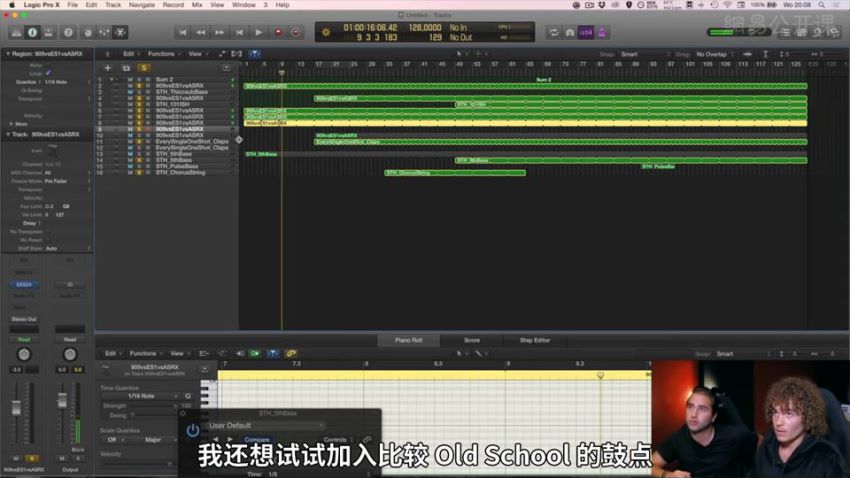850x478 pixels.
Task: Click the Stereo Out output slot
Action: point(24,319)
